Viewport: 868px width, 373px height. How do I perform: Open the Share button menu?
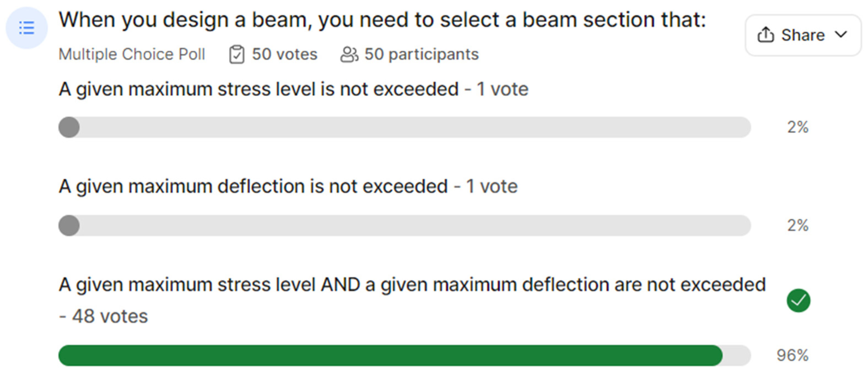[x=803, y=35]
